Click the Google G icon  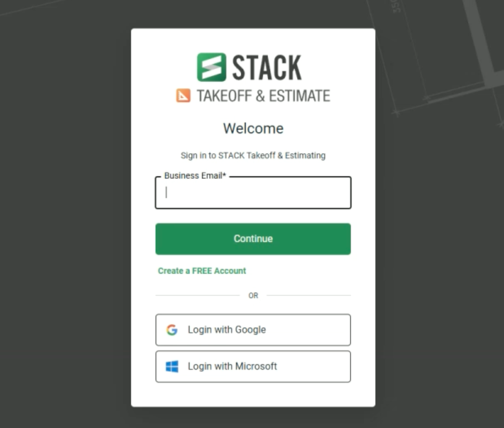[172, 330]
